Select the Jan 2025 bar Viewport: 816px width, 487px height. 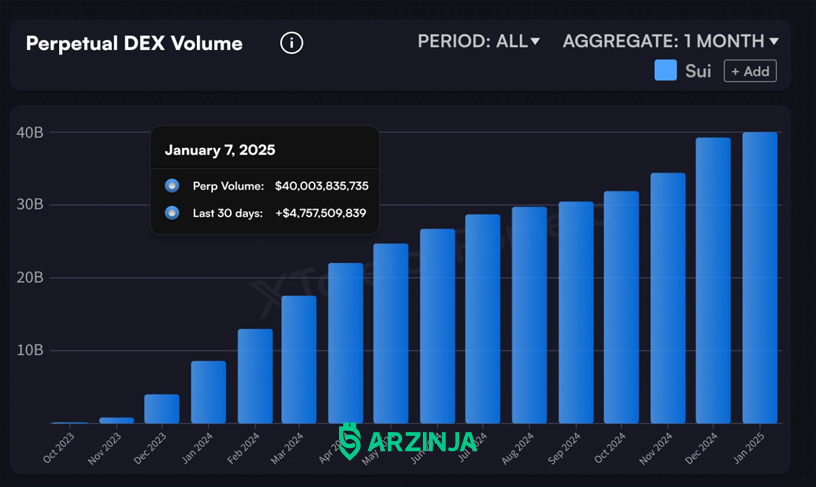pos(760,278)
